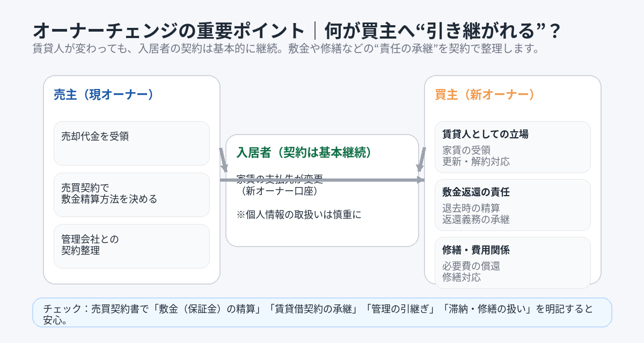The image size is (644, 343).
Task: Select the 賃貸人としての立場 card title
Action: pos(486,134)
